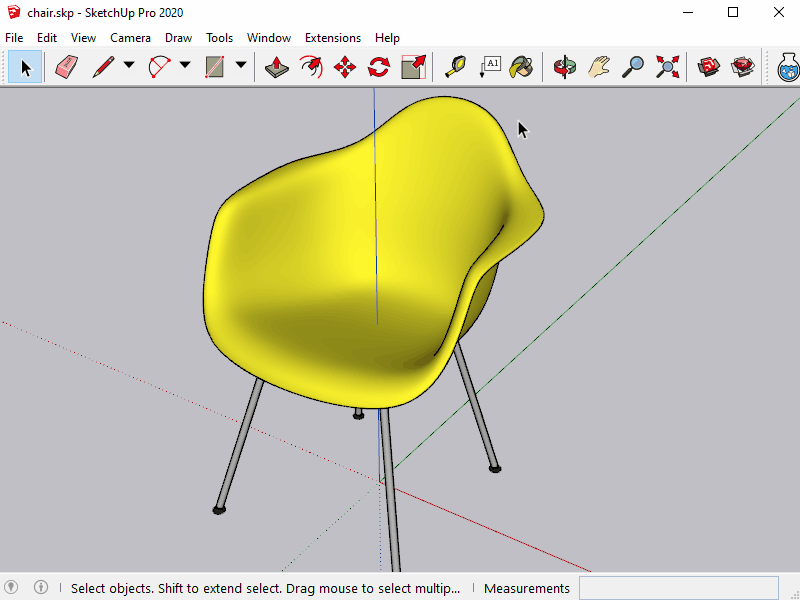The height and width of the screenshot is (600, 800).
Task: Click the credits status icon
Action: (x=41, y=588)
